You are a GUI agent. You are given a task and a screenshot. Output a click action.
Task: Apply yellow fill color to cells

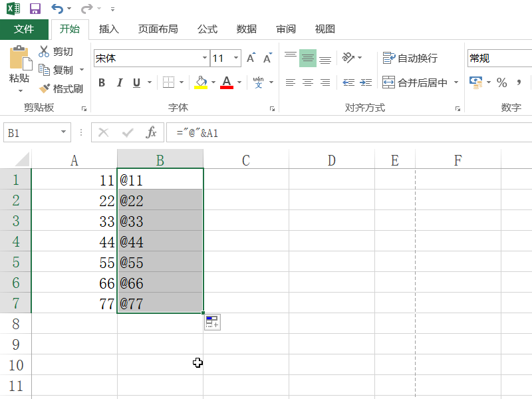click(x=201, y=82)
